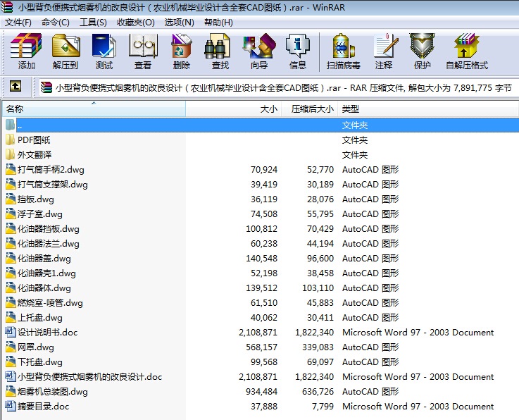Image resolution: width=519 pixels, height=420 pixels.
Task: Select file 化油器壳1.dwg
Action: pyautogui.click(x=46, y=273)
